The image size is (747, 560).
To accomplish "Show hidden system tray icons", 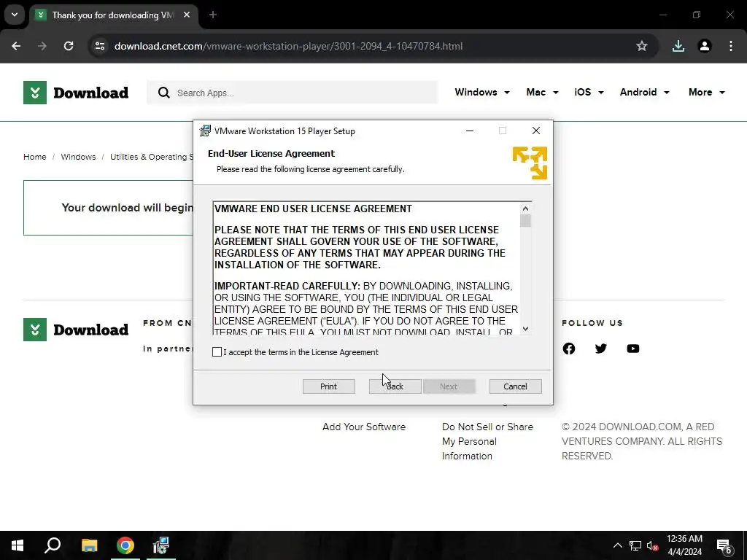I will pos(617,545).
